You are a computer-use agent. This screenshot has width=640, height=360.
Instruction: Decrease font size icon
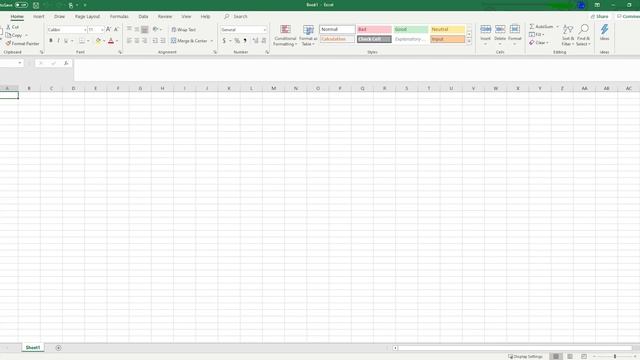[116, 29]
